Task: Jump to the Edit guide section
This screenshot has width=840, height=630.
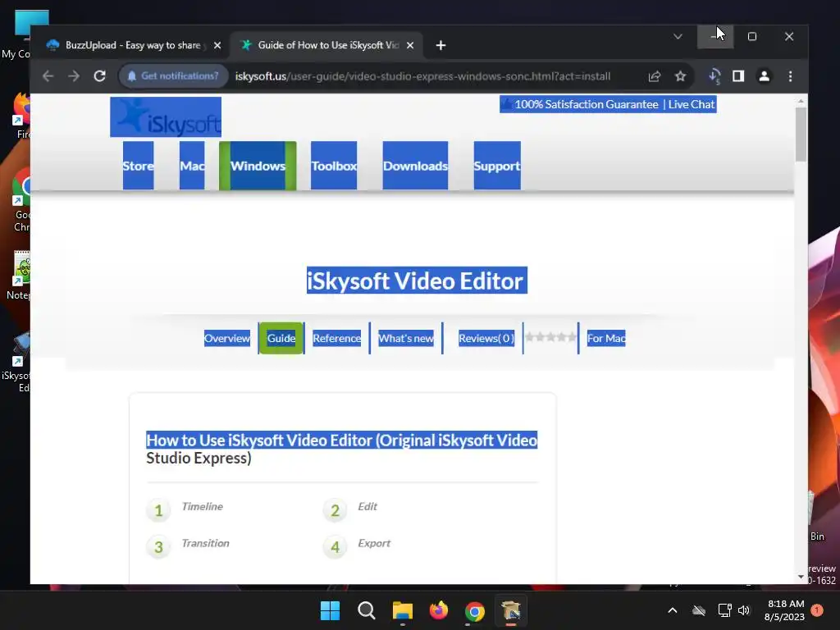Action: coord(367,506)
